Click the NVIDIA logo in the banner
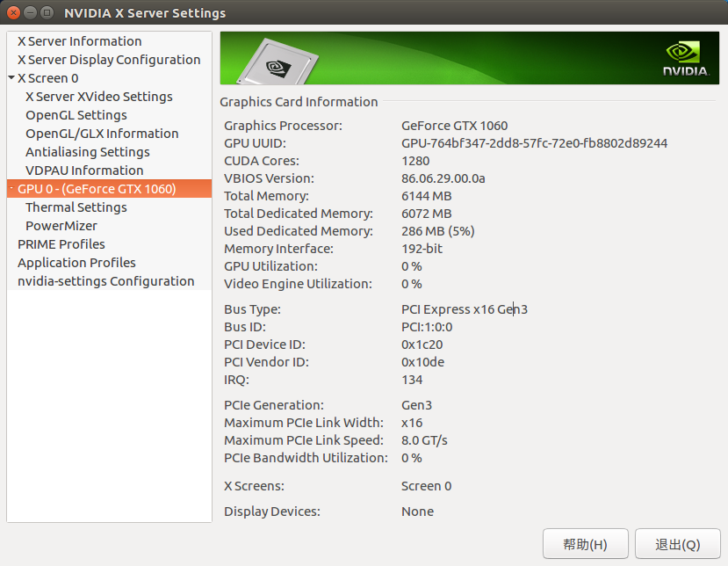This screenshot has width=728, height=566. coord(686,59)
